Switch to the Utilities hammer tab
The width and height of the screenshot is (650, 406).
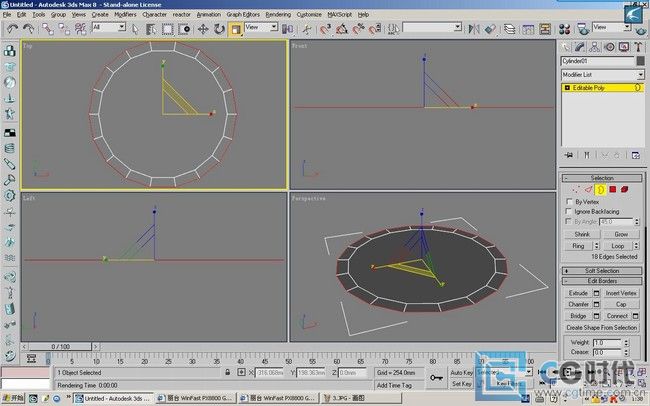[638, 47]
